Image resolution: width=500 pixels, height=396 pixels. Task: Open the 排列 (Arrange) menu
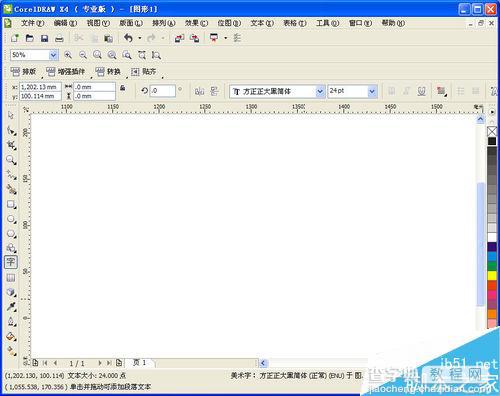click(x=164, y=23)
